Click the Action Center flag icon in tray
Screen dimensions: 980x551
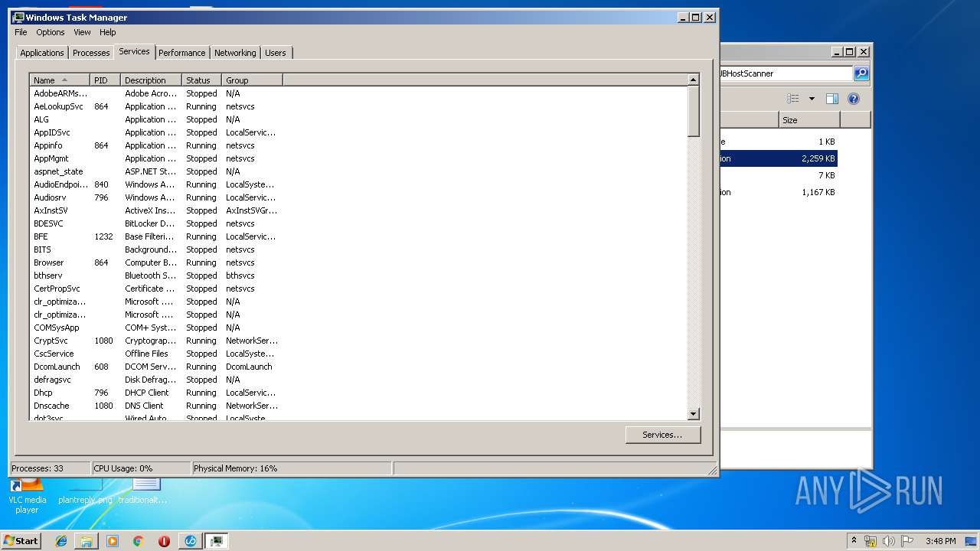tap(907, 541)
